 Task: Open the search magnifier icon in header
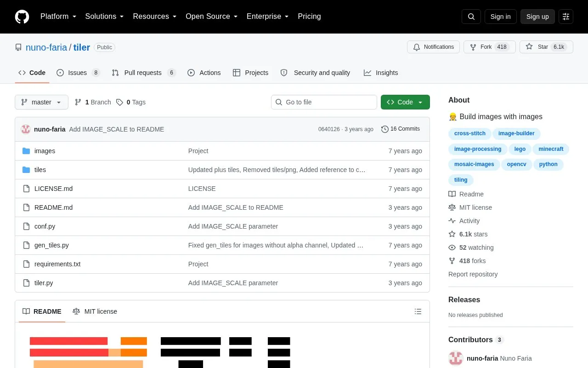(471, 17)
